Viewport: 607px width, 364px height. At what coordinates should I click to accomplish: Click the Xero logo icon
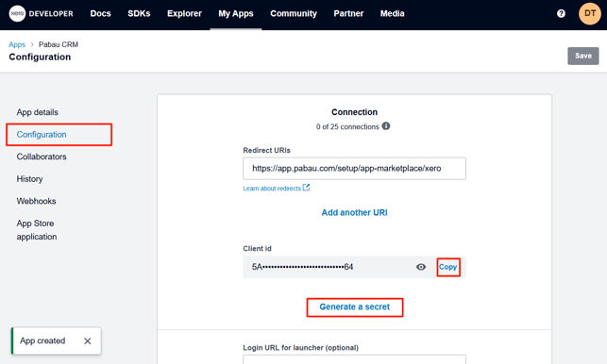(17, 13)
